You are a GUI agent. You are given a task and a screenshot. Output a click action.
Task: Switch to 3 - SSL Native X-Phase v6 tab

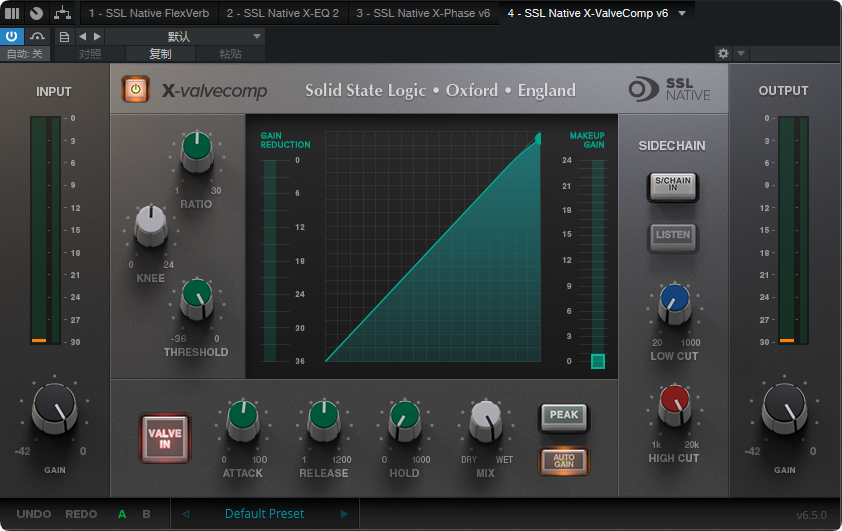coord(423,13)
